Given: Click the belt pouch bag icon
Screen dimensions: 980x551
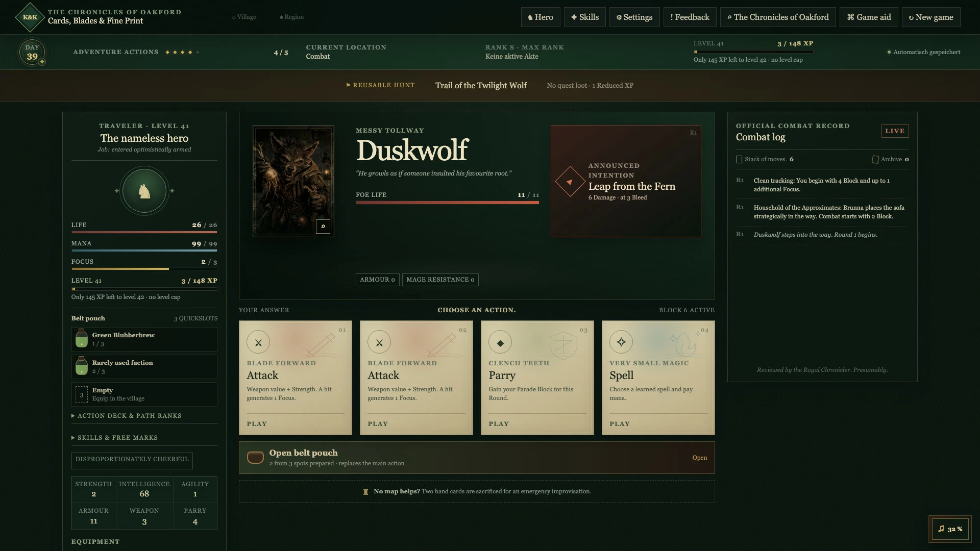Looking at the screenshot, I should click(255, 458).
